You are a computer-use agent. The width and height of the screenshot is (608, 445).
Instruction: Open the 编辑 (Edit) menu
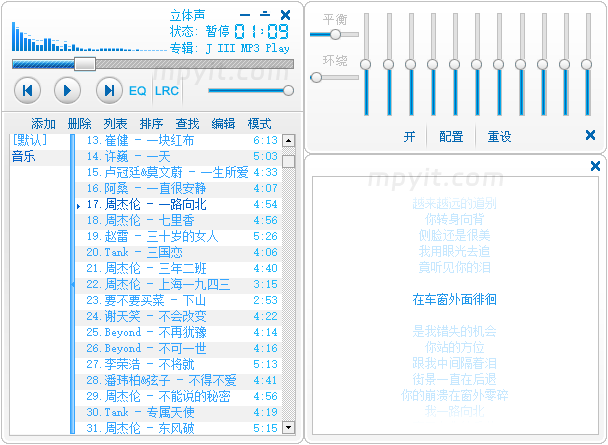tap(223, 124)
